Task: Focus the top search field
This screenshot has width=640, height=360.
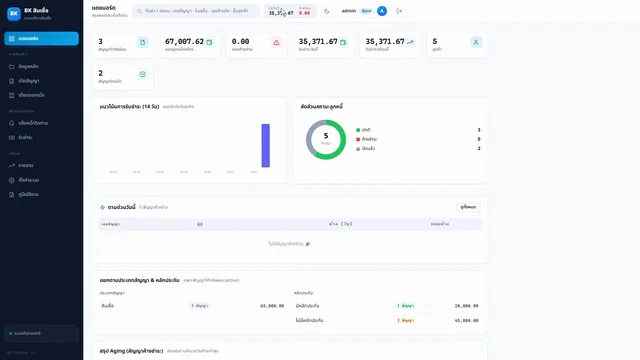Action: (196, 11)
